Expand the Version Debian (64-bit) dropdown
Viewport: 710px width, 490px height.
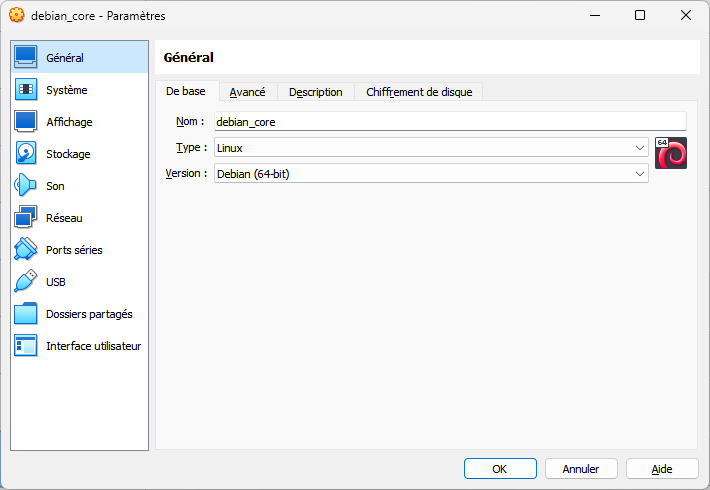point(431,173)
